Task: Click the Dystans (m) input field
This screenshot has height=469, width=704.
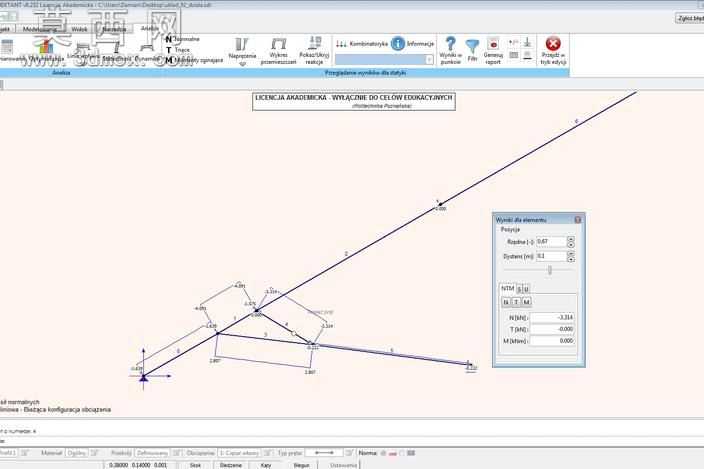Action: click(551, 256)
